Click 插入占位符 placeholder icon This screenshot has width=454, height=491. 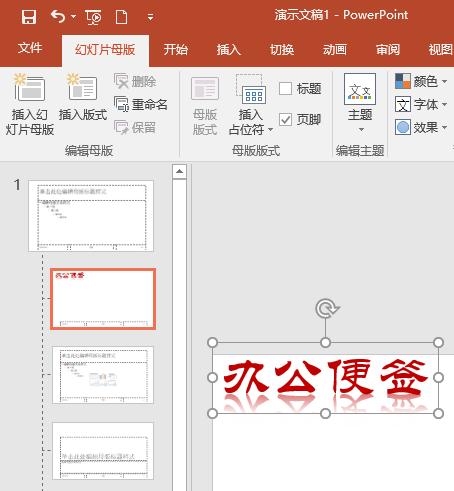click(250, 90)
